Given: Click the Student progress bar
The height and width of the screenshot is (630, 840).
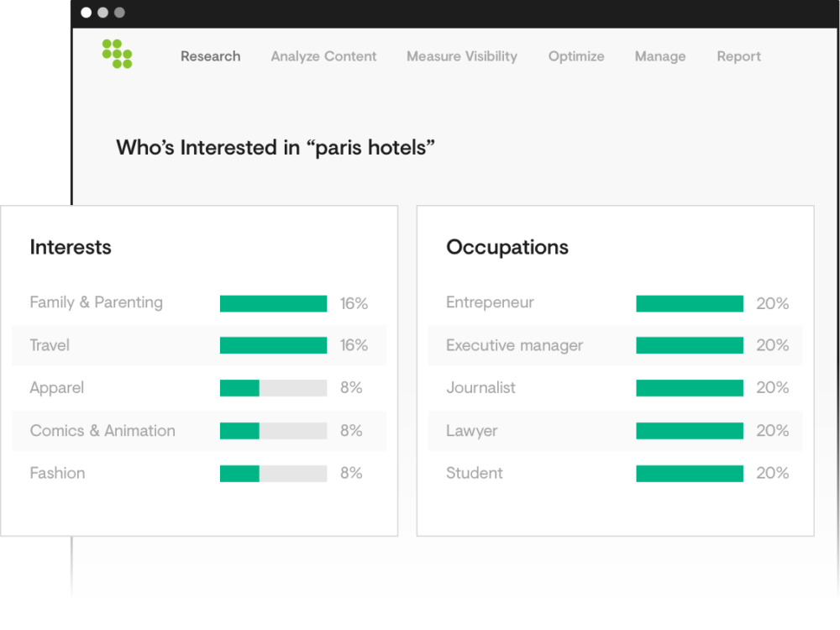Looking at the screenshot, I should 690,473.
